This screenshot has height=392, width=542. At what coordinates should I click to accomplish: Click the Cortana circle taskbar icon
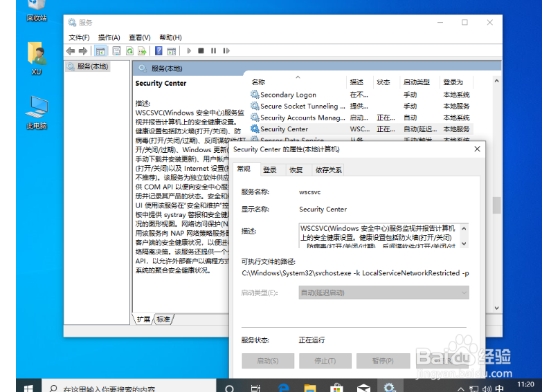(229, 388)
